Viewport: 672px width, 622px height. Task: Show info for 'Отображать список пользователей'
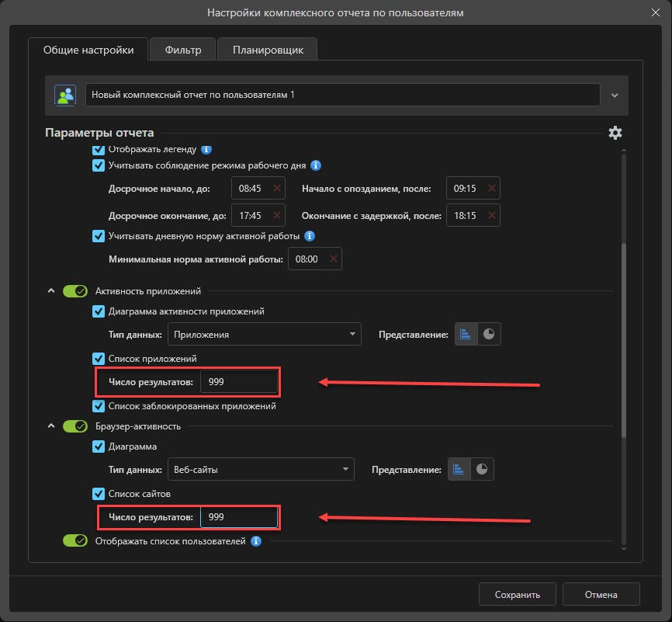pyautogui.click(x=256, y=541)
